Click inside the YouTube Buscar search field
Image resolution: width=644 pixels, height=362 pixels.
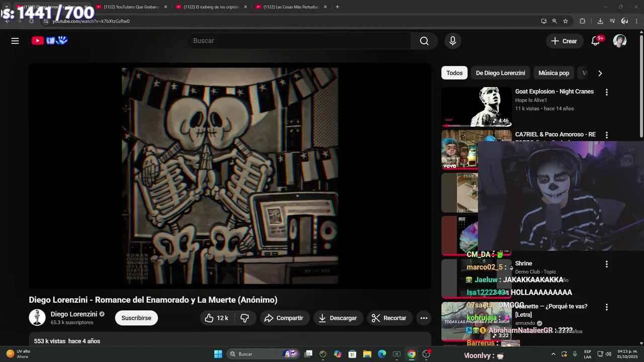pyautogui.click(x=299, y=41)
